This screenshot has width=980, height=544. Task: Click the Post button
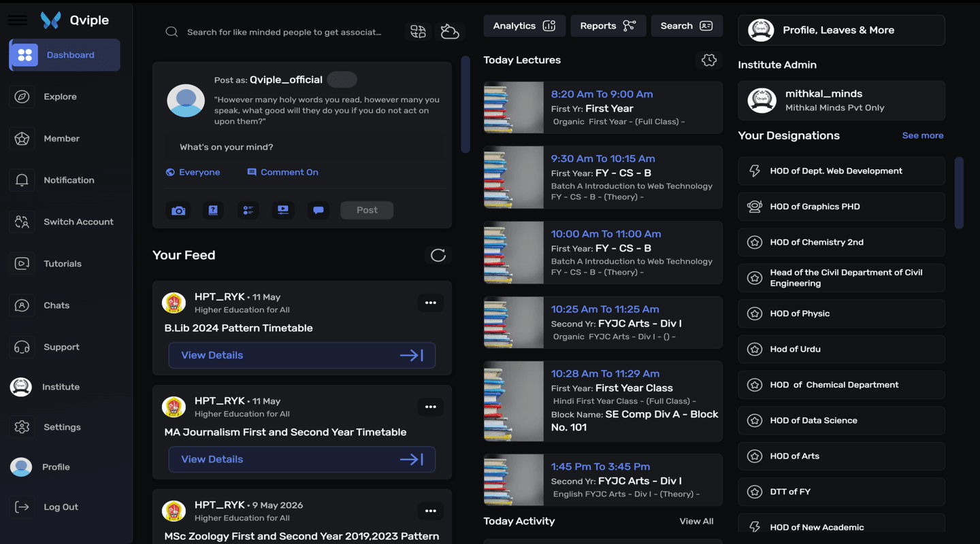367,210
